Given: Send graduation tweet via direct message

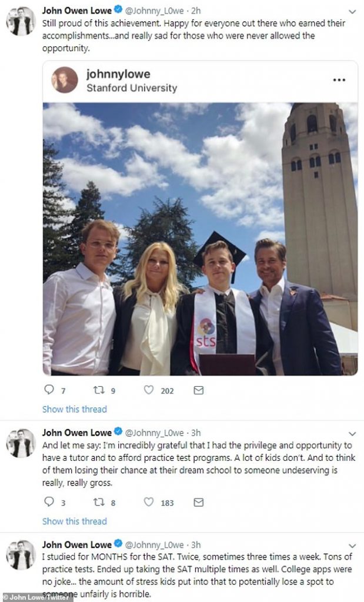Looking at the screenshot, I should pyautogui.click(x=199, y=390).
